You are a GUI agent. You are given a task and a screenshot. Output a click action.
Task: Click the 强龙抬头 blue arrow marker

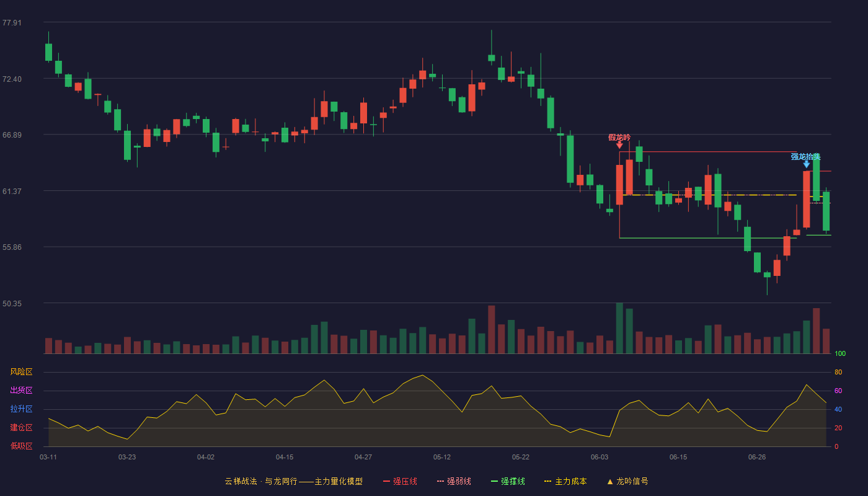806,164
